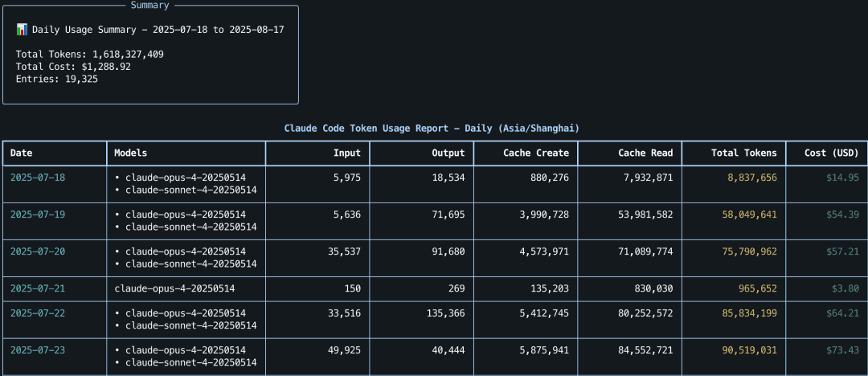Click the Summary box title
Viewport: 868px width, 376px height.
(x=149, y=5)
